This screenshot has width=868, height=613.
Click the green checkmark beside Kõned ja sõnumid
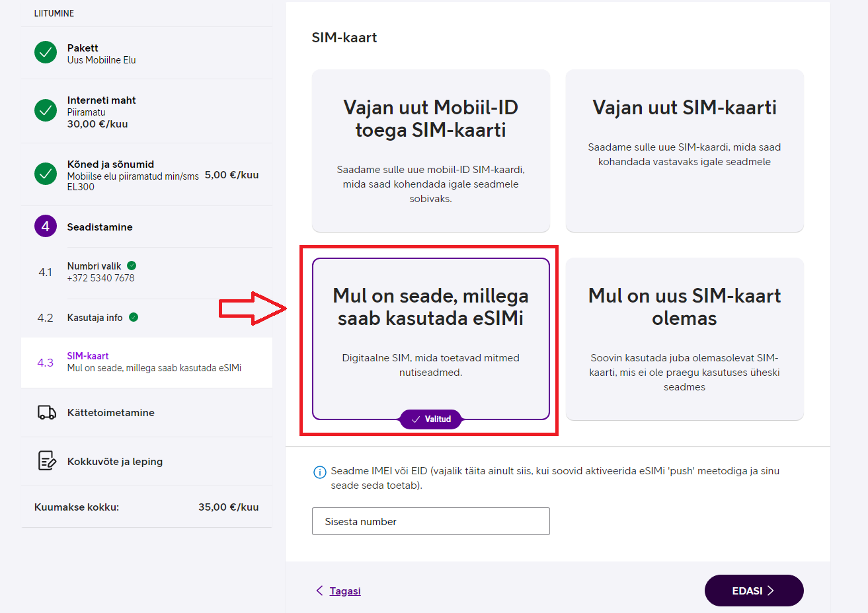(x=46, y=174)
